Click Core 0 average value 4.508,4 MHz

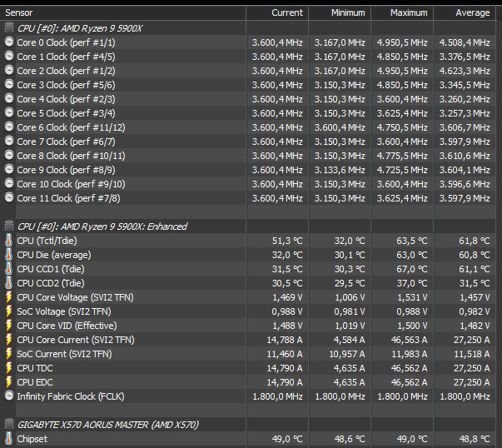(x=465, y=42)
